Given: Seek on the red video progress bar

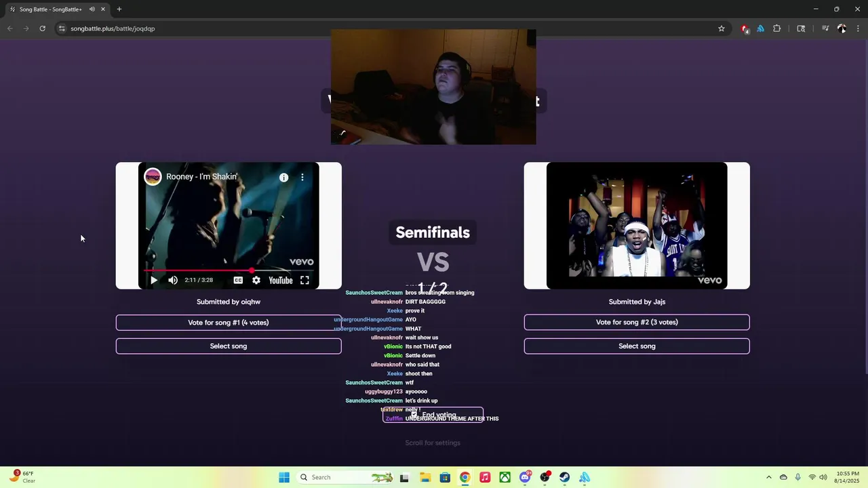Looking at the screenshot, I should coord(229,270).
